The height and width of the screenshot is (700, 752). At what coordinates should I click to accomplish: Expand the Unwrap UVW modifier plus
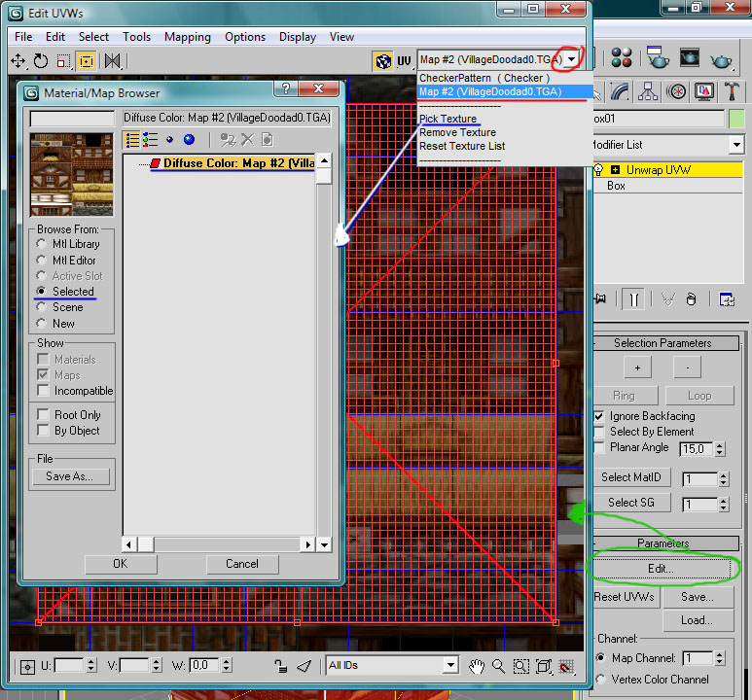point(615,170)
